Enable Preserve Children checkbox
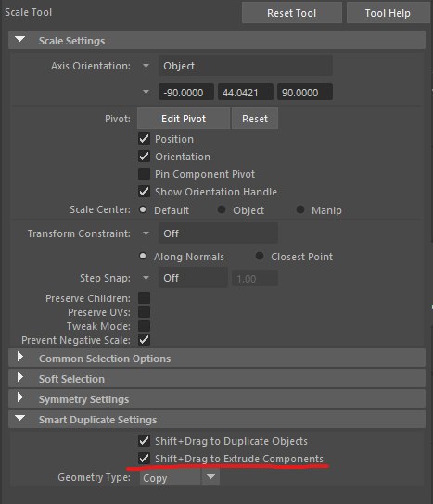The image size is (433, 504). (144, 298)
